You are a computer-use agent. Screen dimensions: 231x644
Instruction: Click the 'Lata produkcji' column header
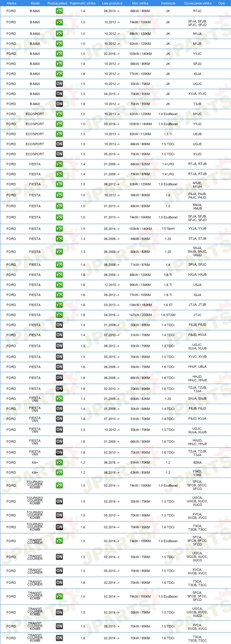pos(112,3)
